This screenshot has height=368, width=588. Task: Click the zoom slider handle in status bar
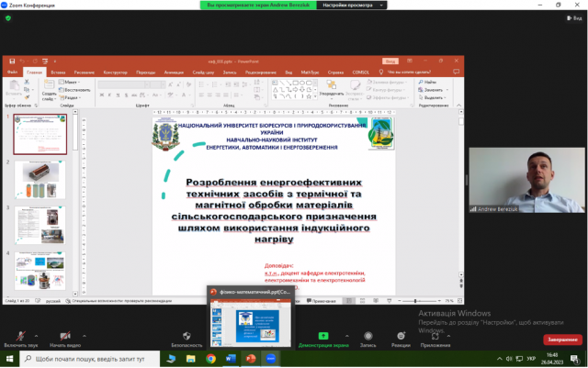[x=415, y=301]
